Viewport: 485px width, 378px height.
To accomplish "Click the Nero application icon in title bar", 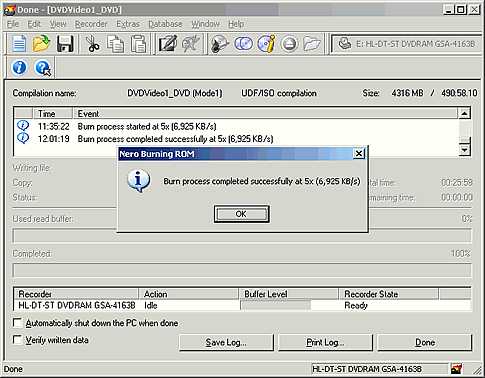I will coord(9,10).
